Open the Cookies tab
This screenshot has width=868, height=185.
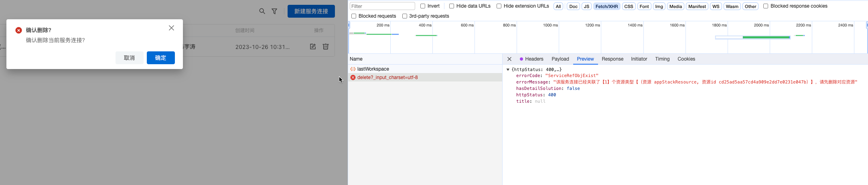tap(686, 59)
